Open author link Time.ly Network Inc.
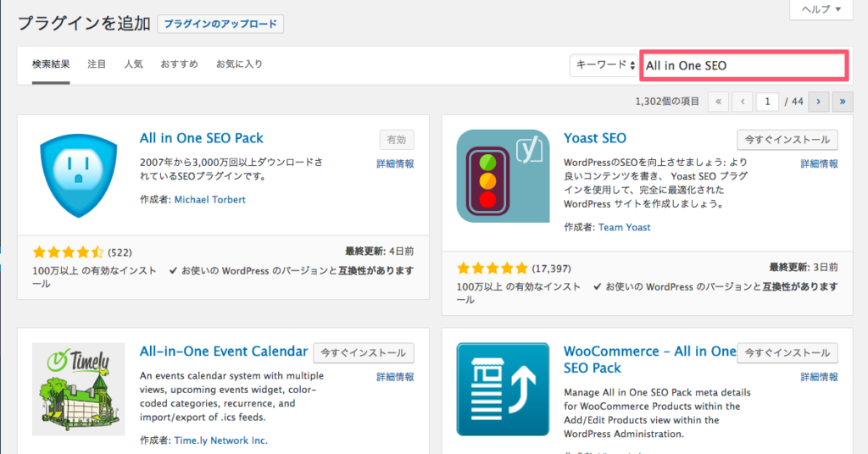The image size is (868, 454). [x=221, y=440]
